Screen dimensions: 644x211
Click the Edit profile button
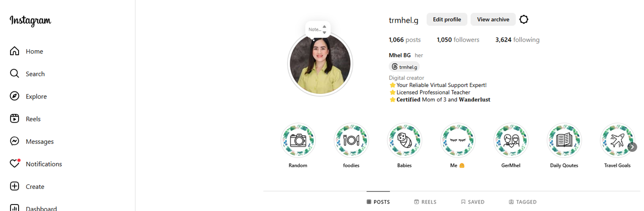point(447,20)
